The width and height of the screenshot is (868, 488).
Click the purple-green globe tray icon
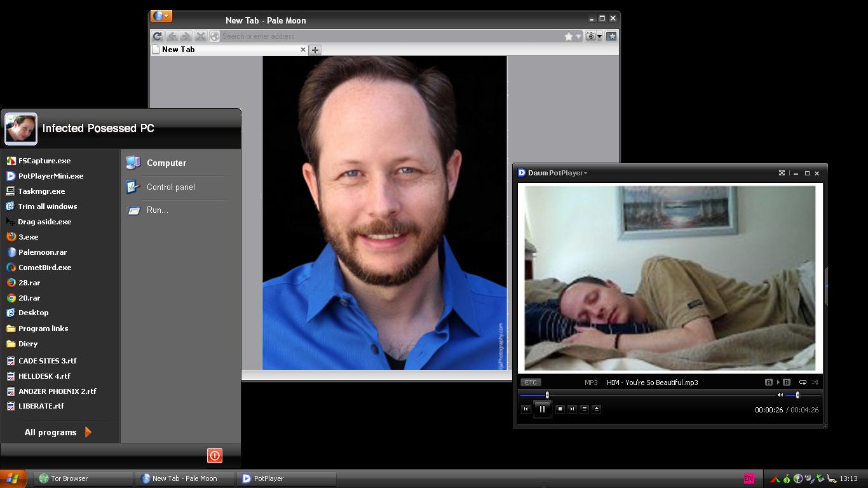point(798,478)
